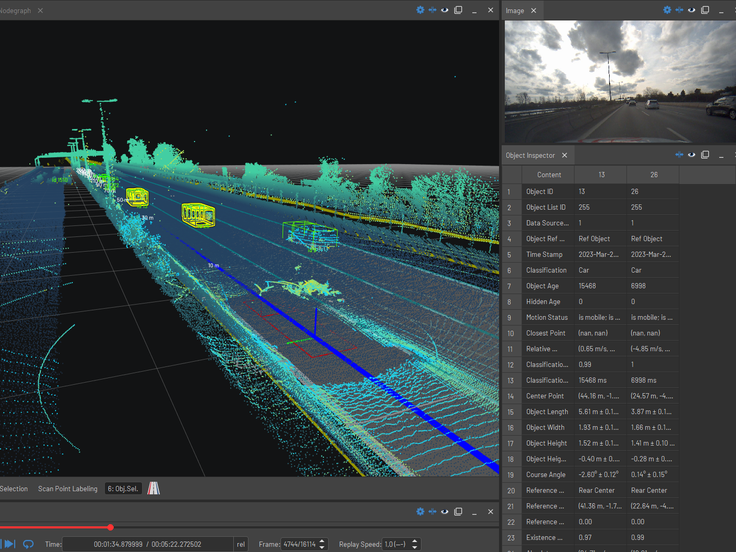Increase Replay Speed with up arrow
This screenshot has width=736, height=552.
click(x=414, y=541)
